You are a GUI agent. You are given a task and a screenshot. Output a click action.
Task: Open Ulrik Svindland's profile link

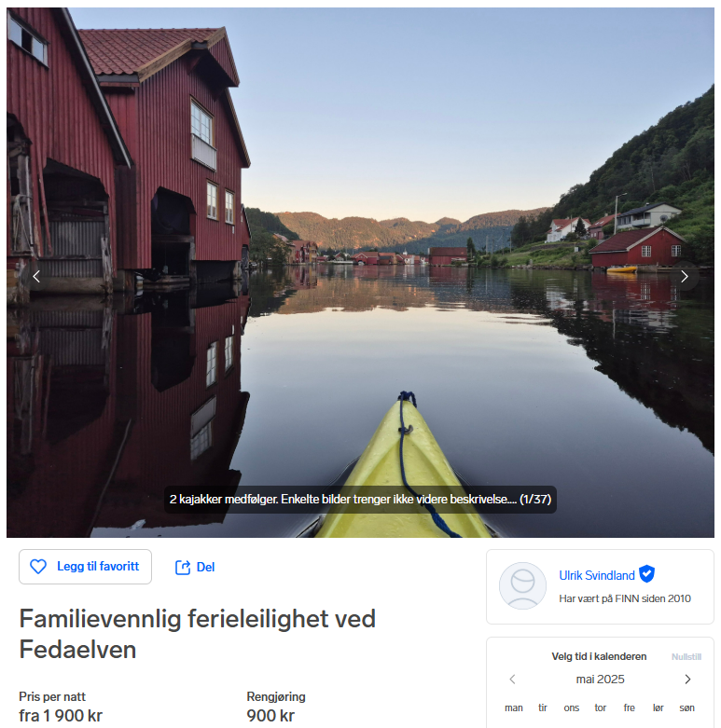click(597, 575)
